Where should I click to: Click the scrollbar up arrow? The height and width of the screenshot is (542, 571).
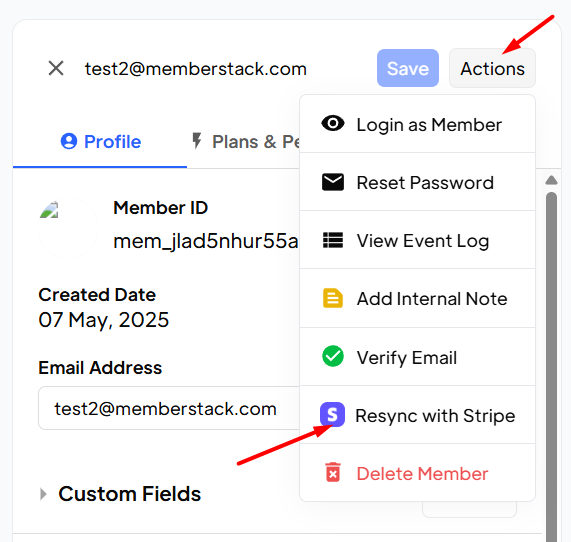click(x=551, y=180)
